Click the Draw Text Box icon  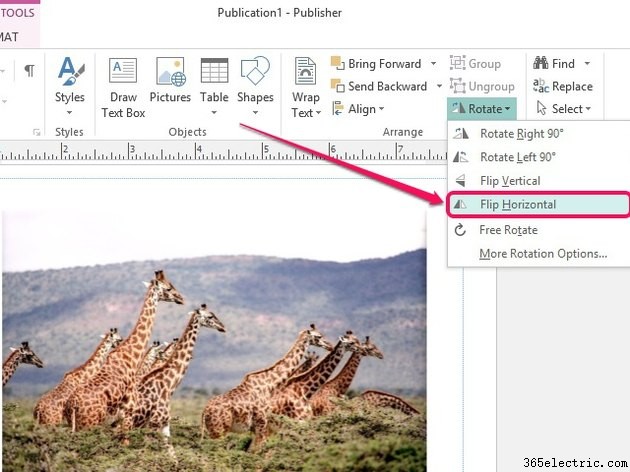pos(123,70)
